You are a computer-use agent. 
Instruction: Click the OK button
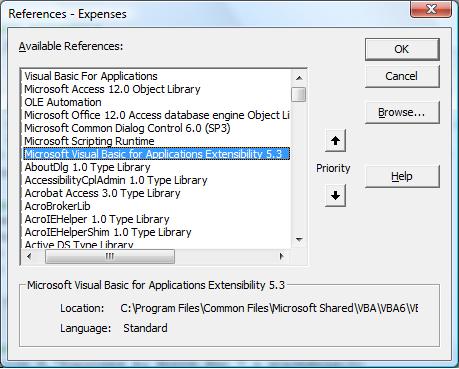[x=402, y=49]
